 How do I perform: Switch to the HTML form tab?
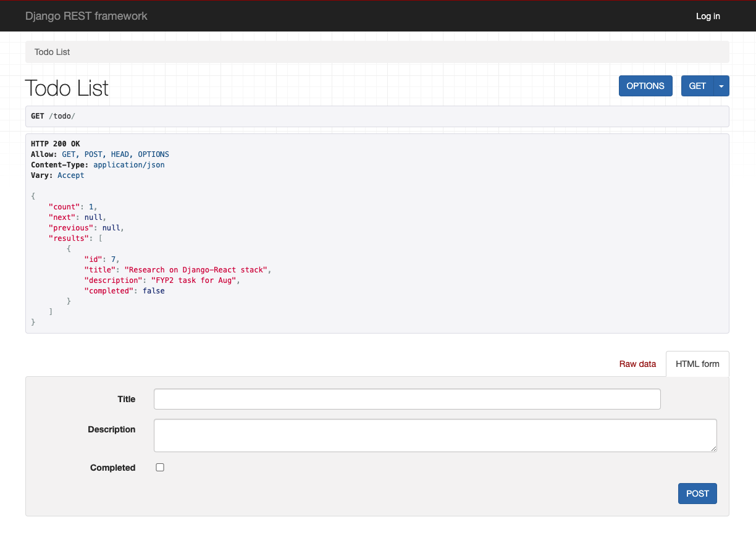pos(697,364)
